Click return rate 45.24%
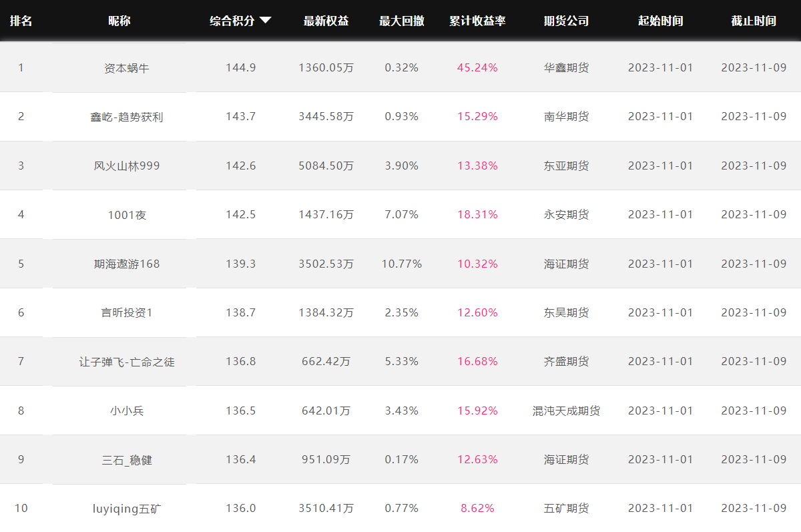The height and width of the screenshot is (532, 801). pos(477,67)
